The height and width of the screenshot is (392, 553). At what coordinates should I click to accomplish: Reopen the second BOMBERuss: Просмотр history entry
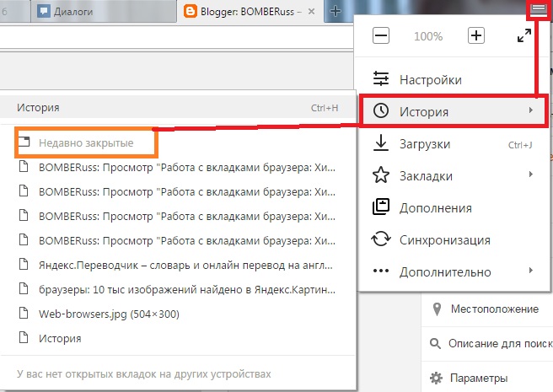pos(177,192)
